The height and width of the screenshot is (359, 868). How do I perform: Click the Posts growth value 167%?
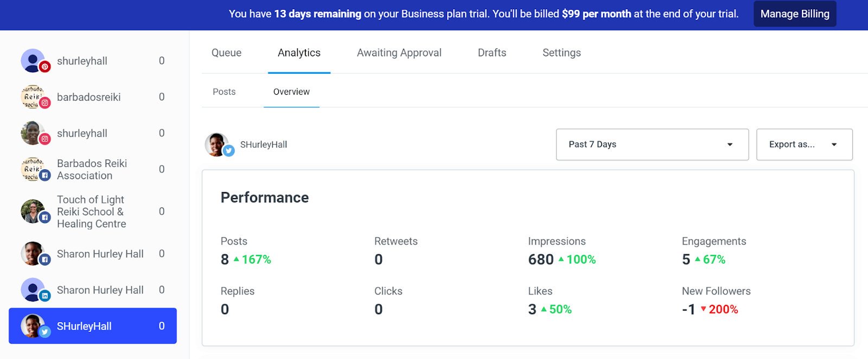pos(257,260)
